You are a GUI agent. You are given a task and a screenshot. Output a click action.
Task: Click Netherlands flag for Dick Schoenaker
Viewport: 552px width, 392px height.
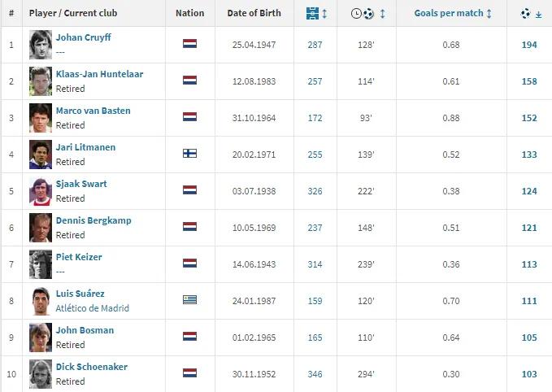[x=189, y=373]
